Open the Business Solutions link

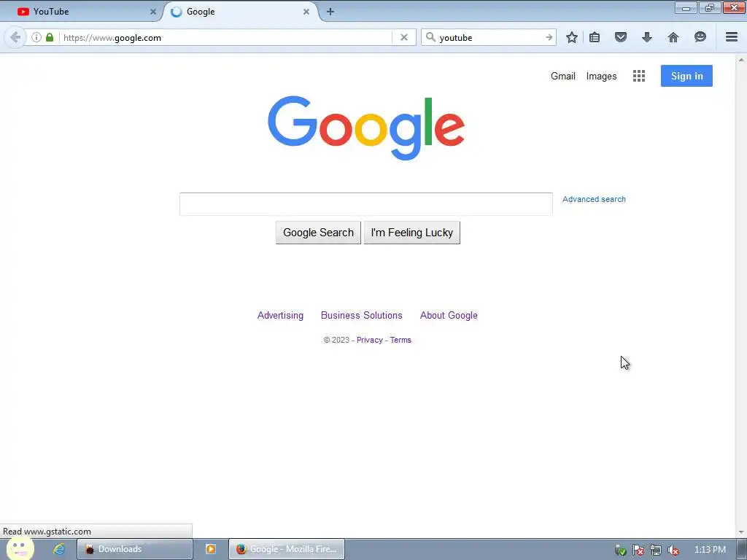[361, 315]
